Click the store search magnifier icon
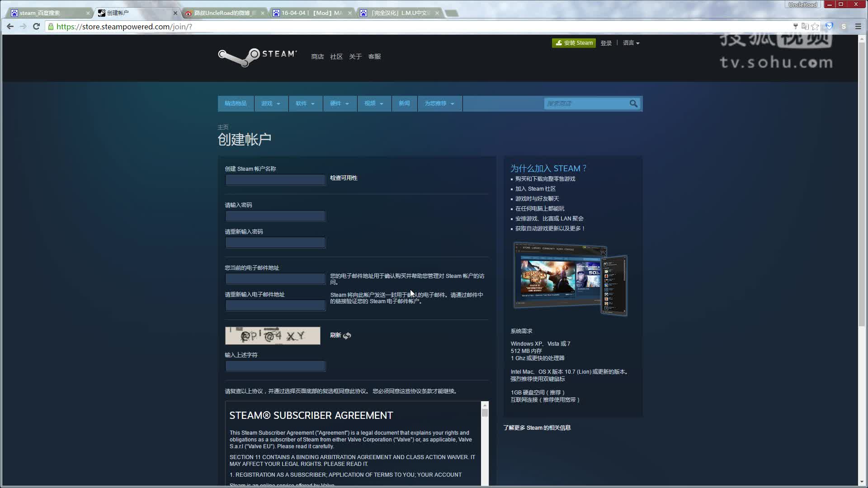This screenshot has height=488, width=868. click(634, 103)
